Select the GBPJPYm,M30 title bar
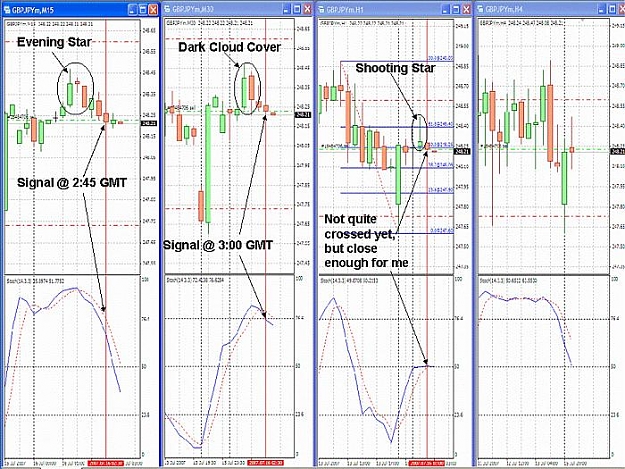This screenshot has height=469, width=625. (238, 9)
